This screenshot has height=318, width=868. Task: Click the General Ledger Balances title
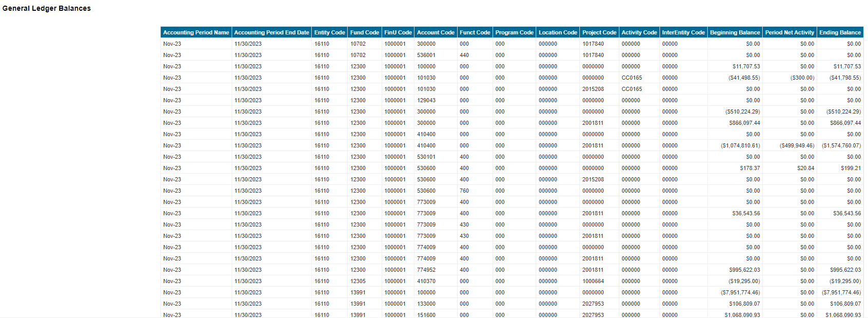point(47,8)
